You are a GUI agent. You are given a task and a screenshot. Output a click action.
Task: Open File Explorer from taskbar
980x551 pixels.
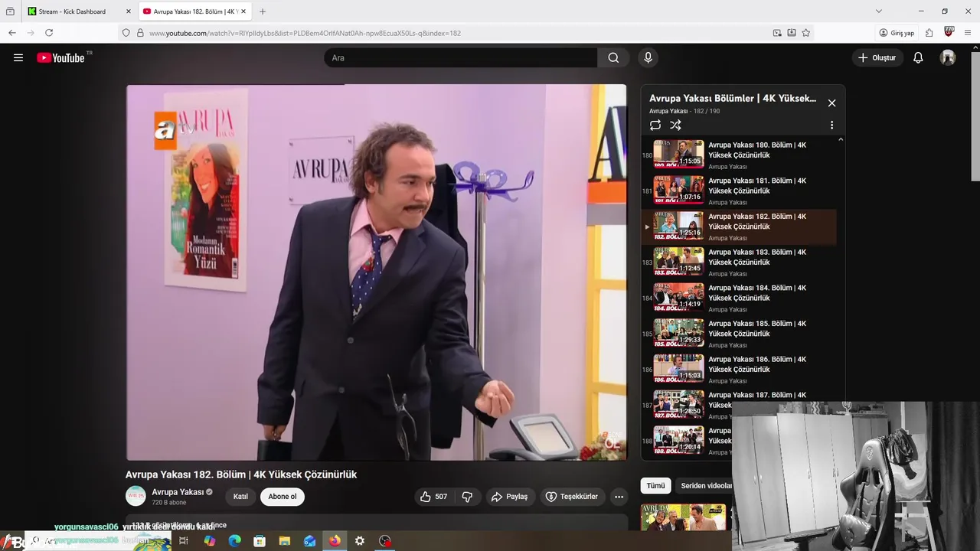(x=285, y=540)
